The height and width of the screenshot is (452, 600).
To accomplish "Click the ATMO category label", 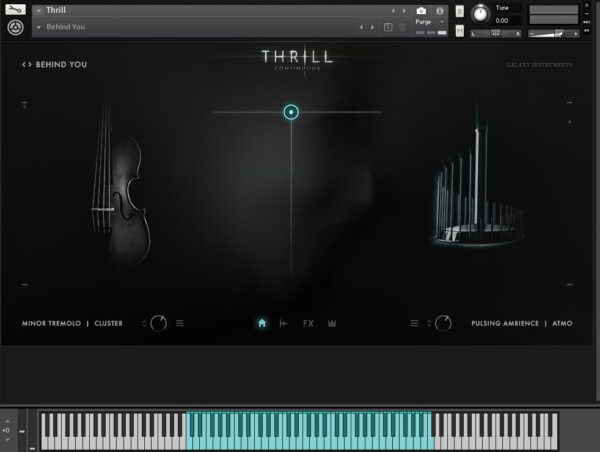I will point(562,323).
